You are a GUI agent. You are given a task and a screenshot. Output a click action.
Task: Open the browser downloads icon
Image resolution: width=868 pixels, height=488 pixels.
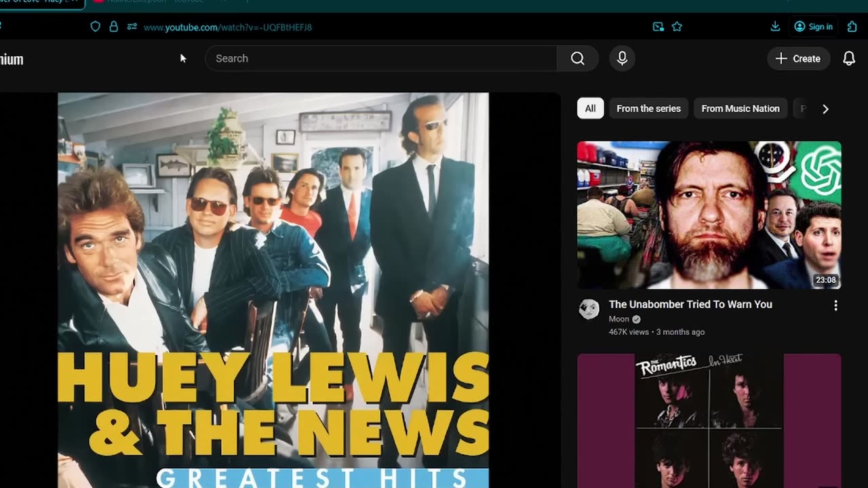(775, 26)
